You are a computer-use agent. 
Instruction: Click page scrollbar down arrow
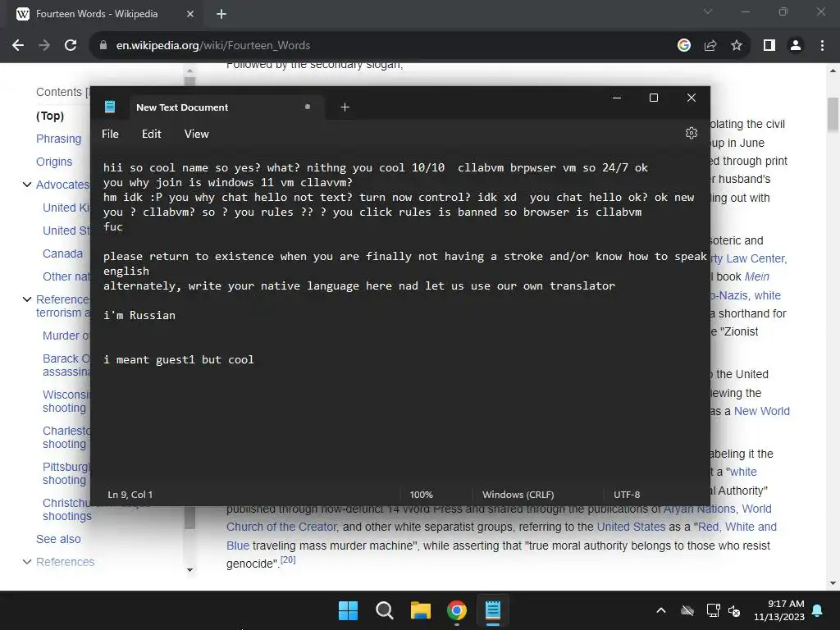point(833,583)
